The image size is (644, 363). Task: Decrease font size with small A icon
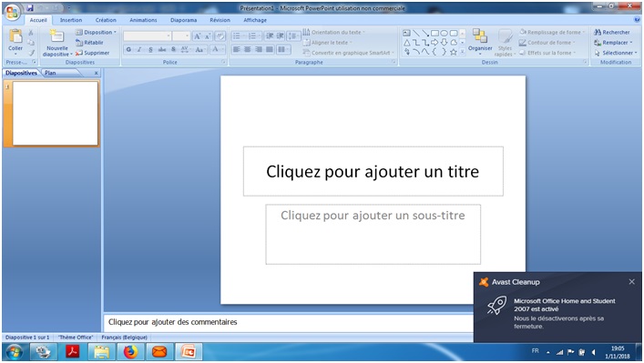208,36
